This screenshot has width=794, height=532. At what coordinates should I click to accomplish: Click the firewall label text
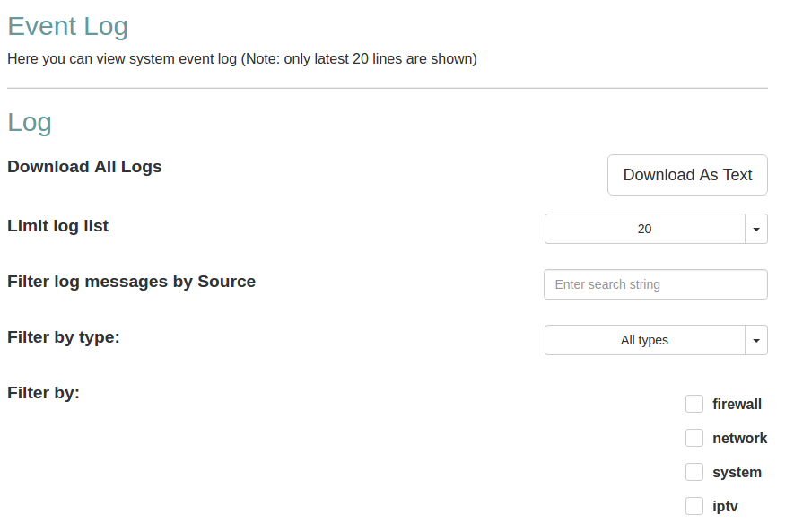point(737,405)
